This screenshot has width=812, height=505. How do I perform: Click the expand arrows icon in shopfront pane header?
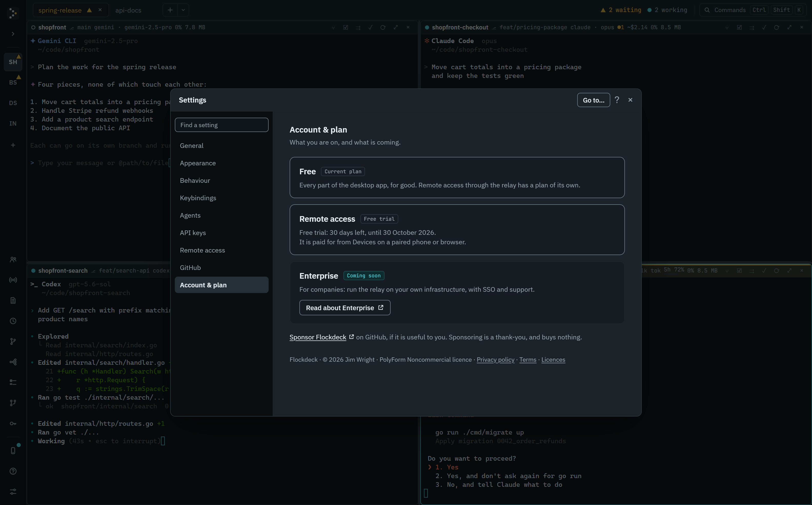click(x=396, y=27)
